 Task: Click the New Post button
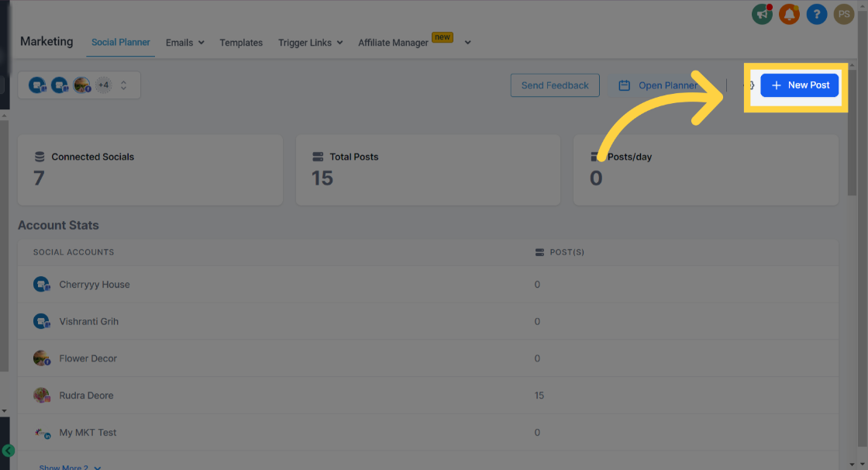tap(799, 85)
